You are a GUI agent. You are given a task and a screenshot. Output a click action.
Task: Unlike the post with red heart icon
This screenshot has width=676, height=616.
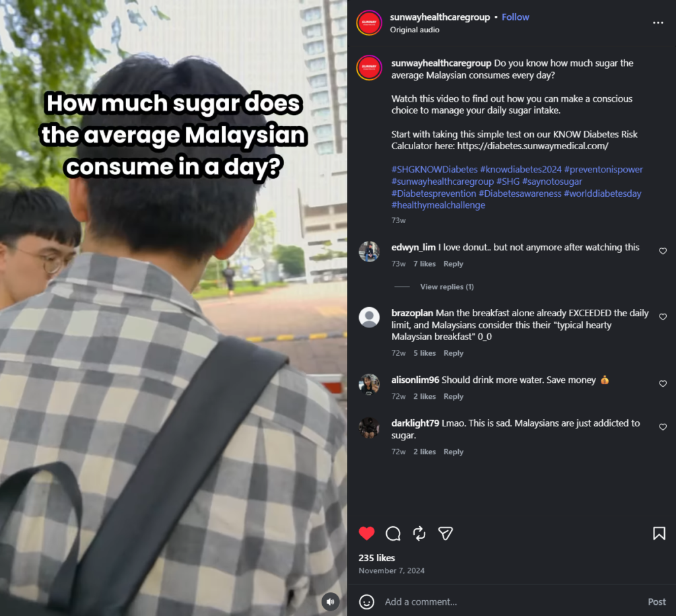pos(366,533)
